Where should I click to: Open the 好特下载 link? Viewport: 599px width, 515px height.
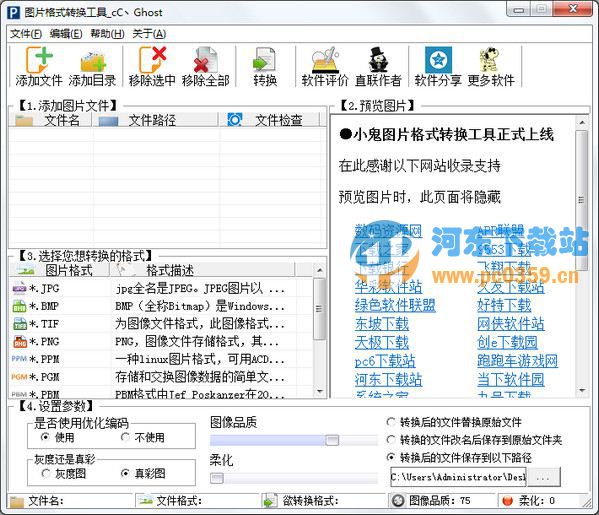[x=504, y=305]
